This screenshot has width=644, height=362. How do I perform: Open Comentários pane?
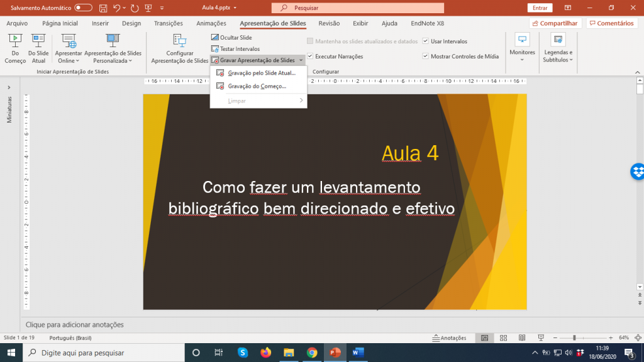point(611,23)
